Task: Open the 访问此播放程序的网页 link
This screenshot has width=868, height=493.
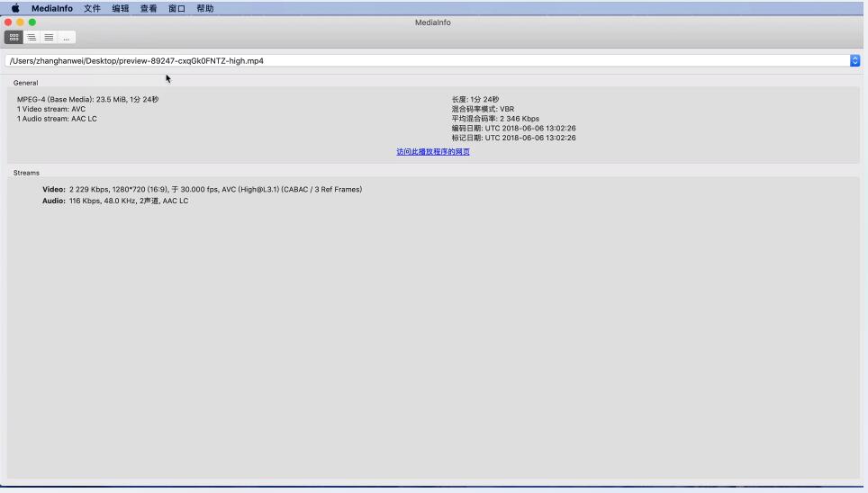Action: click(433, 152)
